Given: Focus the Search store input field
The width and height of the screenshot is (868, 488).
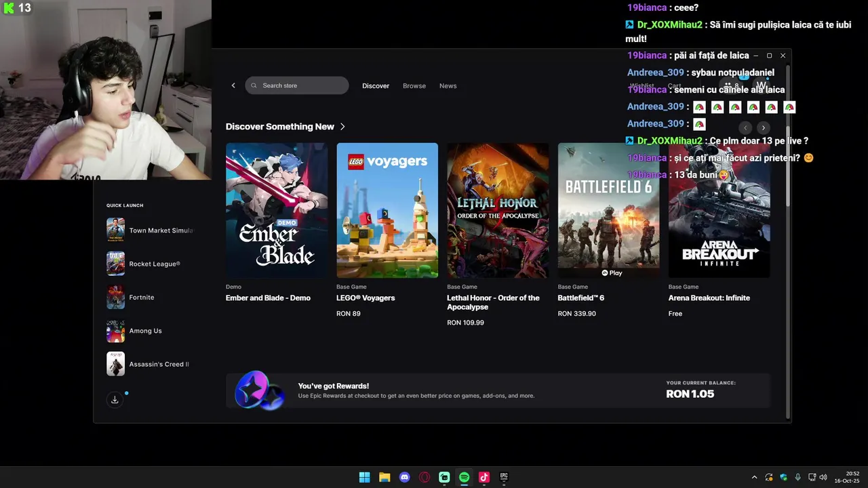Looking at the screenshot, I should click(x=297, y=85).
